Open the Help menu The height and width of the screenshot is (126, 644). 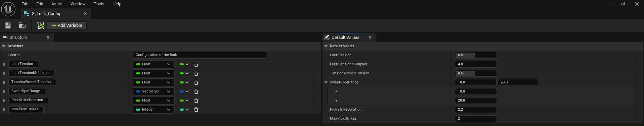click(117, 4)
